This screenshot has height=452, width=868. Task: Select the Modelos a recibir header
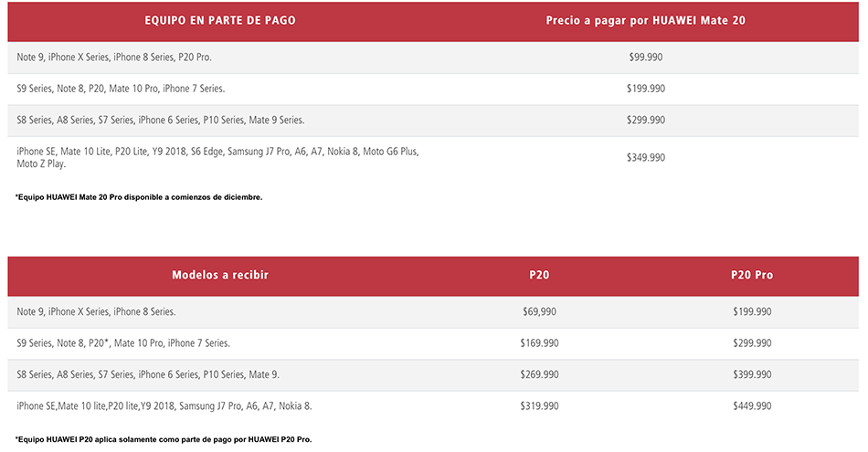pyautogui.click(x=220, y=275)
